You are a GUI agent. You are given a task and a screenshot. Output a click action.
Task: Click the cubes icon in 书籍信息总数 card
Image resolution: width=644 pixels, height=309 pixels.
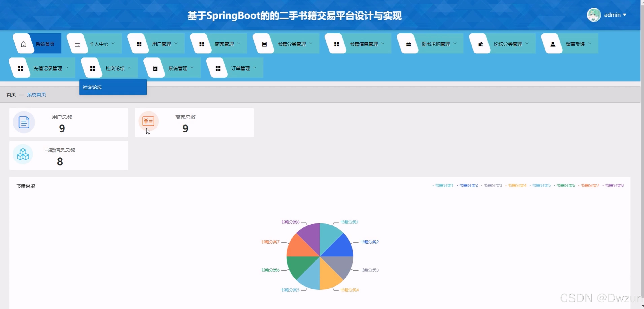pyautogui.click(x=23, y=154)
